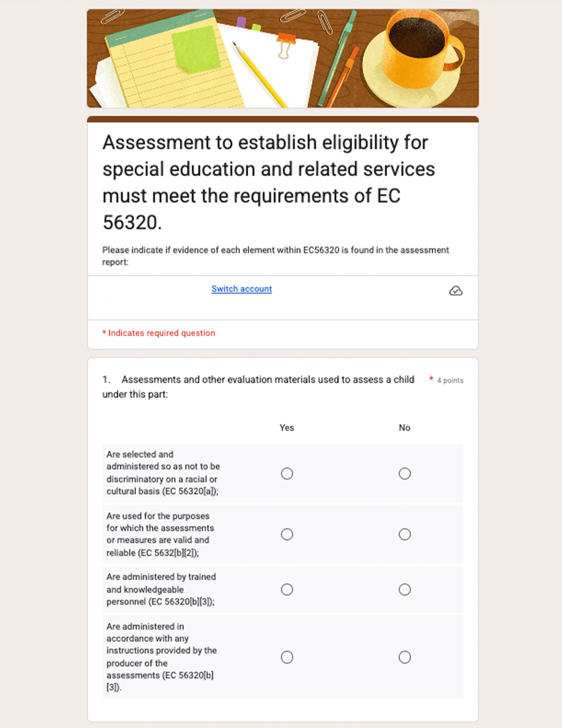Screen dimensions: 562x728
Task: Select No for the racial or cultural basis row
Action: pyautogui.click(x=404, y=473)
